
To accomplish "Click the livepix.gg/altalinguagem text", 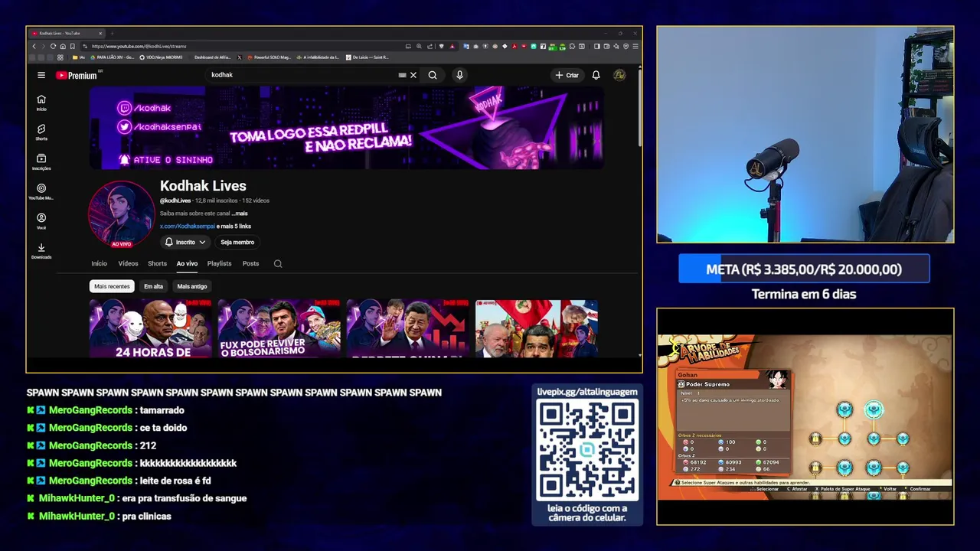I will pyautogui.click(x=587, y=392).
